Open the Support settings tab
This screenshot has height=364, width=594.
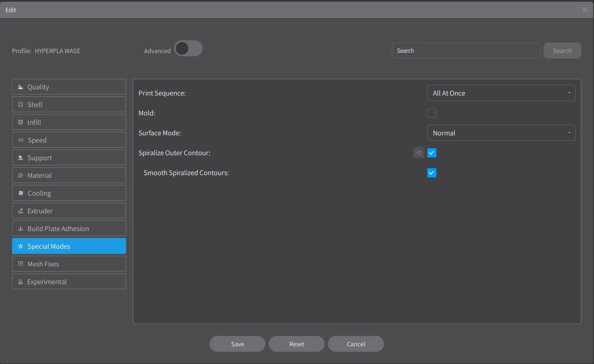click(69, 158)
